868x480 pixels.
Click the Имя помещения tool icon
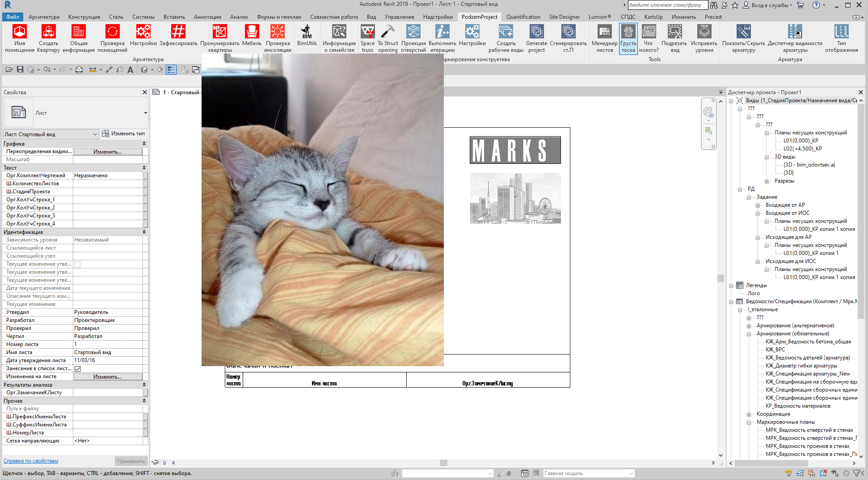pyautogui.click(x=19, y=32)
